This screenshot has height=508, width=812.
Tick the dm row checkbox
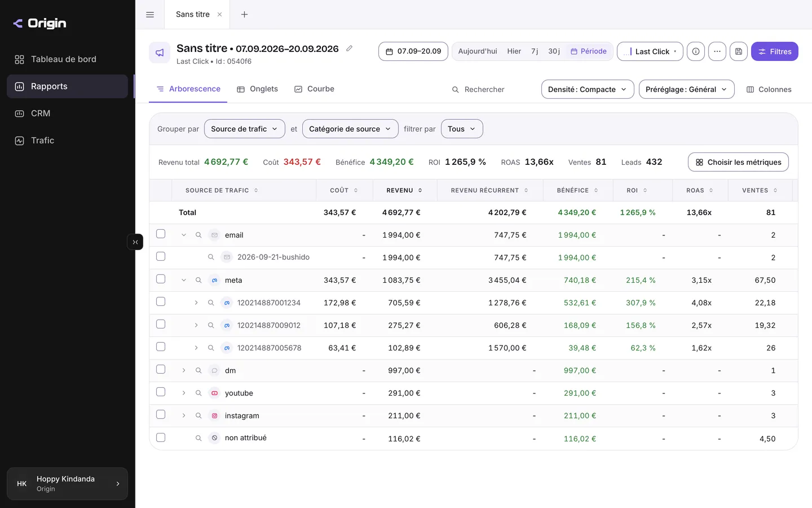pyautogui.click(x=161, y=369)
